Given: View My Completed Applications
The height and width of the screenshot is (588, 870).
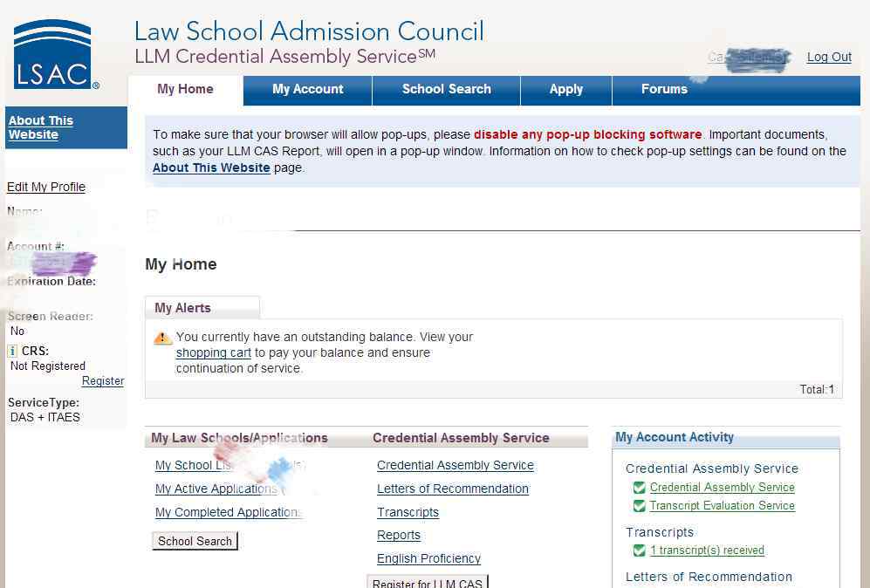Looking at the screenshot, I should pos(228,513).
